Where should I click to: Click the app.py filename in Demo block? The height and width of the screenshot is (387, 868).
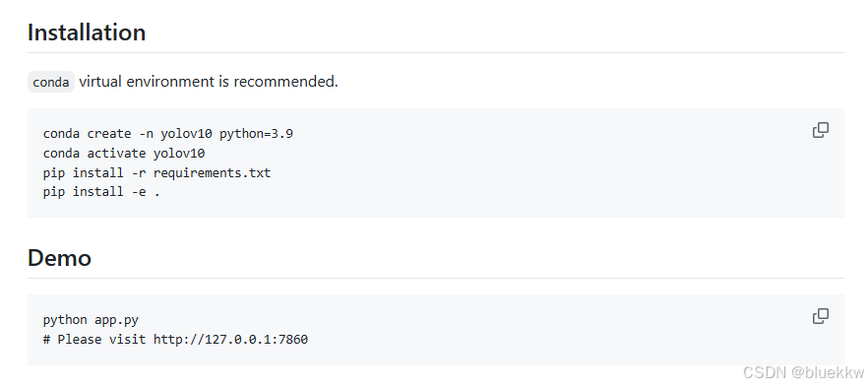point(117,320)
